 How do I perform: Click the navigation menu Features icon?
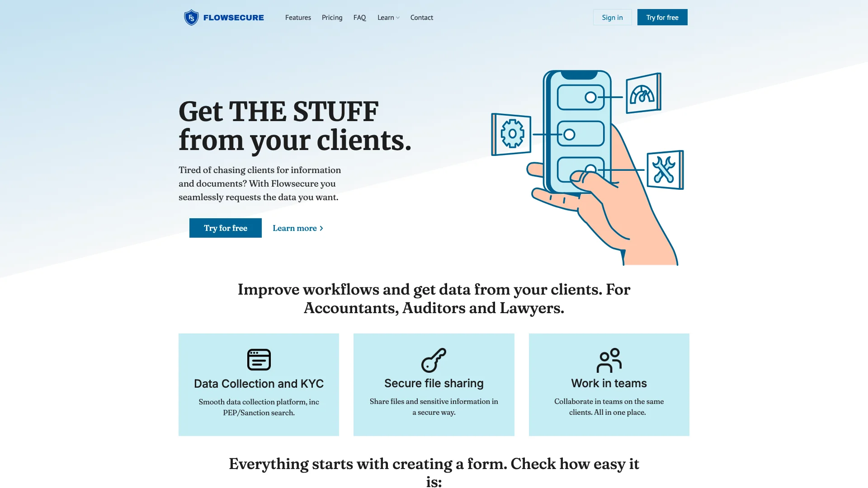coord(297,17)
